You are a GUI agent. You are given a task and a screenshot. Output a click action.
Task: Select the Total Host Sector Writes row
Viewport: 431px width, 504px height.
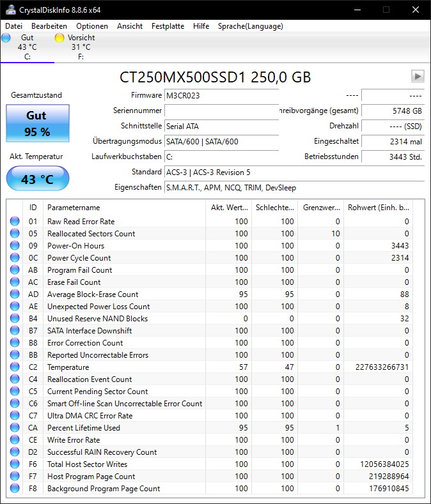(x=209, y=464)
